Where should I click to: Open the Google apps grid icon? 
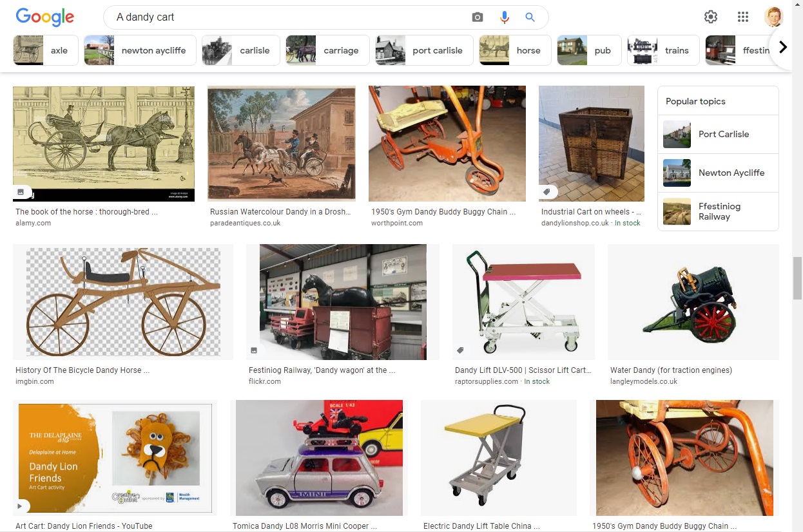tap(743, 17)
